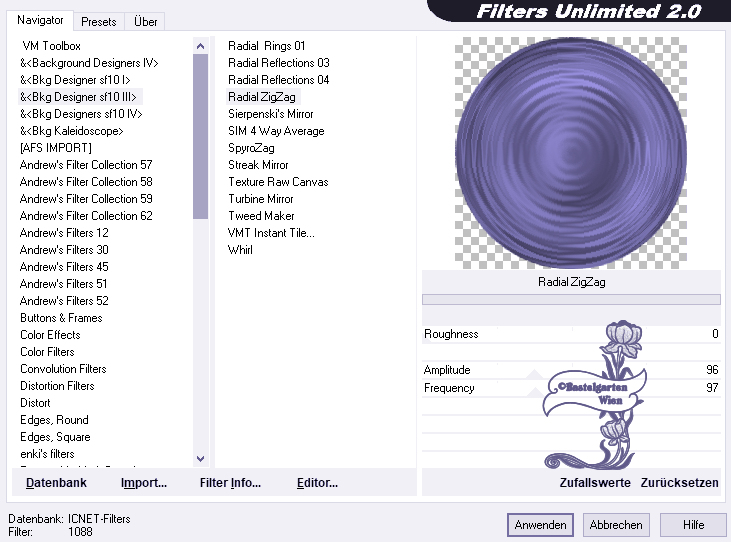This screenshot has height=542, width=731.
Task: Select Color Filters category
Action: coord(47,352)
